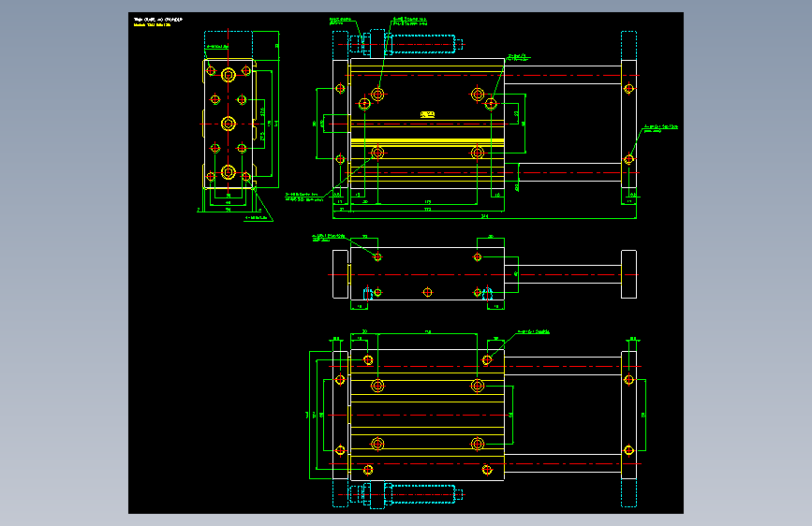
Task: Click the upper hole on bottom view's right plate
Action: (628, 380)
